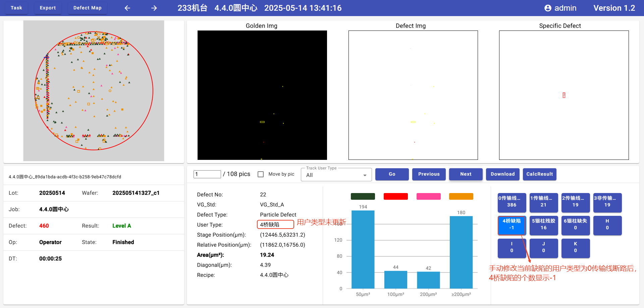Click the Previous button
This screenshot has height=308, width=644.
[429, 174]
